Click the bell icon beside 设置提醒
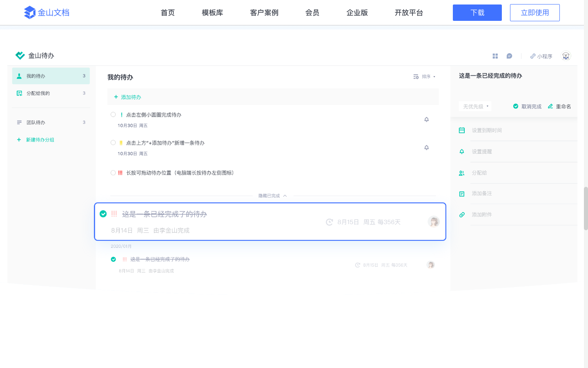Image resolution: width=588 pixels, height=368 pixels. coord(462,152)
